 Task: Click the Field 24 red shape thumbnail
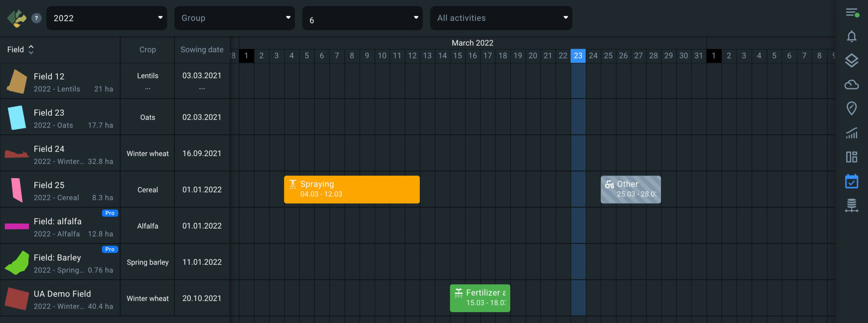pyautogui.click(x=17, y=154)
